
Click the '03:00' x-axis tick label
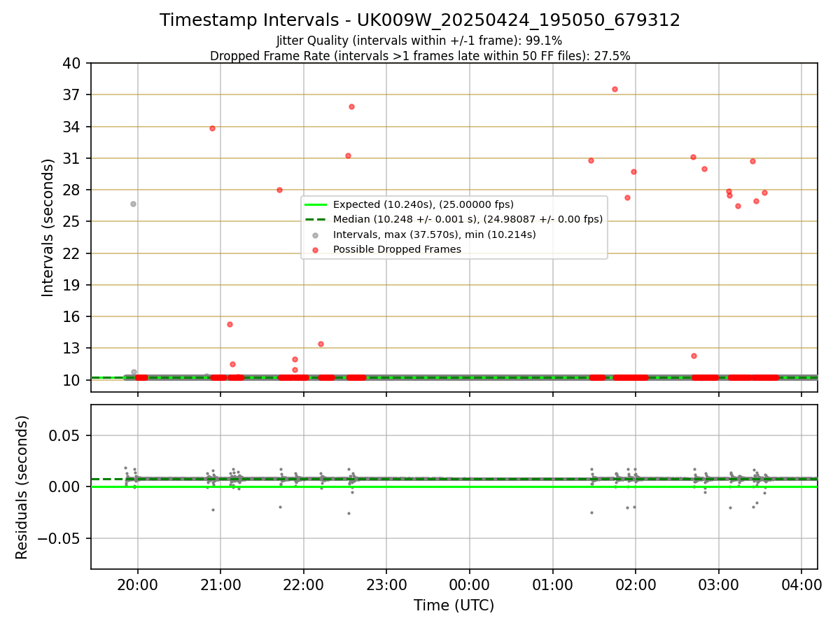(x=719, y=584)
